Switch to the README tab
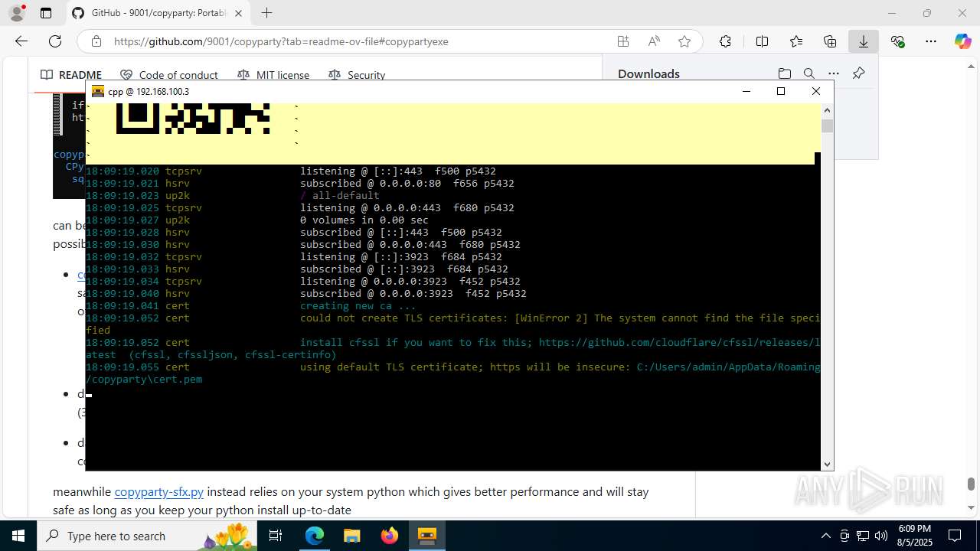This screenshot has height=551, width=980. pyautogui.click(x=71, y=75)
